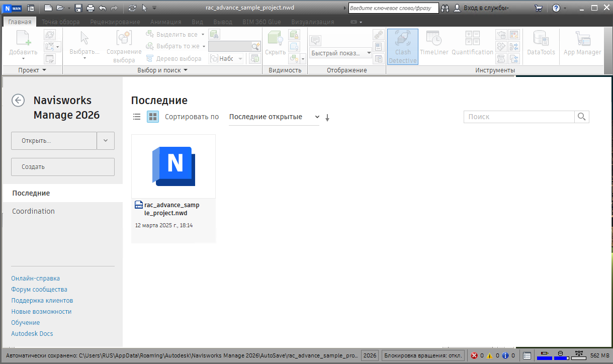Open the quick access toolbar customize arrow
The image size is (613, 364).
tap(154, 8)
